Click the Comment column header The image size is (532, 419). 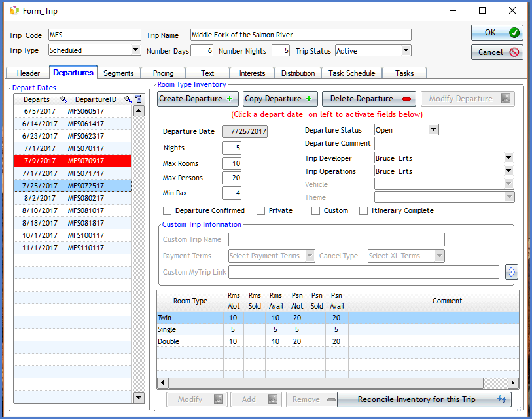pyautogui.click(x=447, y=301)
